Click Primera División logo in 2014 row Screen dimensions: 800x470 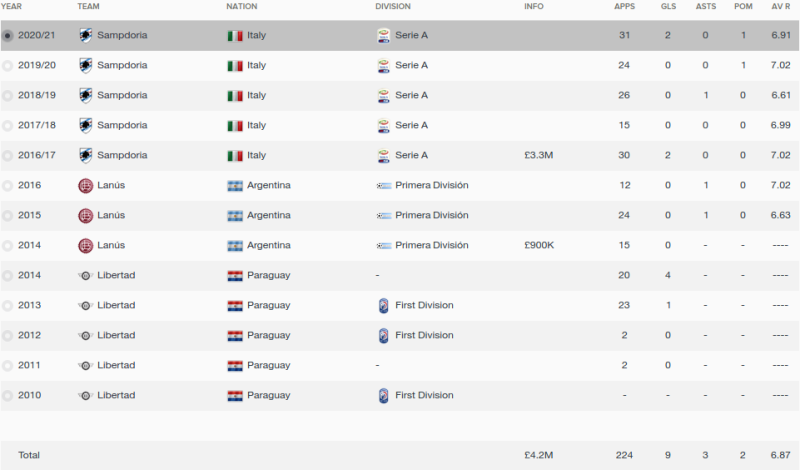point(384,245)
